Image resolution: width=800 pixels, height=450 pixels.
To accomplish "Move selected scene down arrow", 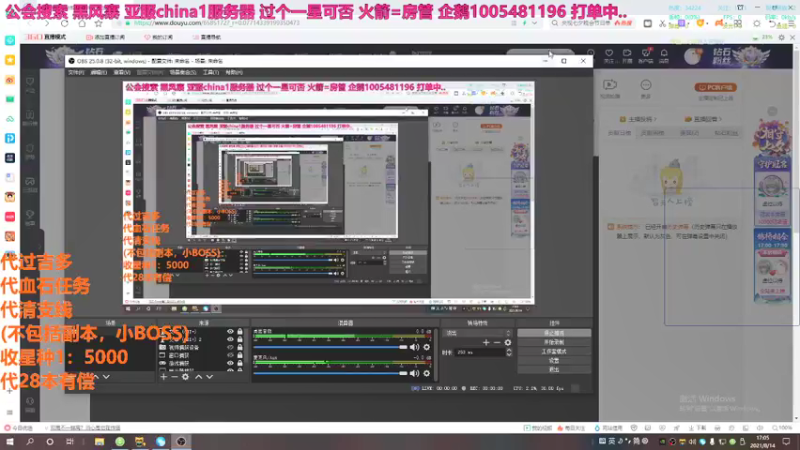I will pos(106,377).
